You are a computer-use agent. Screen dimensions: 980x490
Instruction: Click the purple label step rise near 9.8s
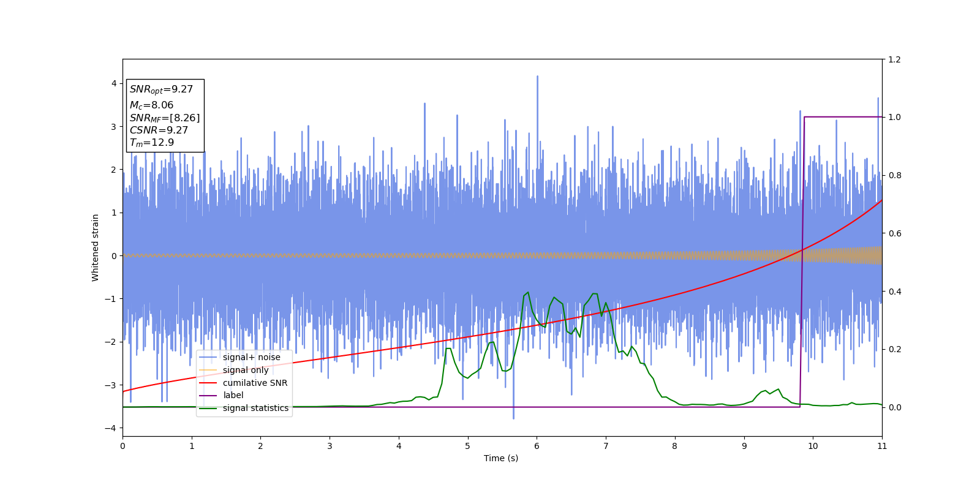pyautogui.click(x=802, y=262)
